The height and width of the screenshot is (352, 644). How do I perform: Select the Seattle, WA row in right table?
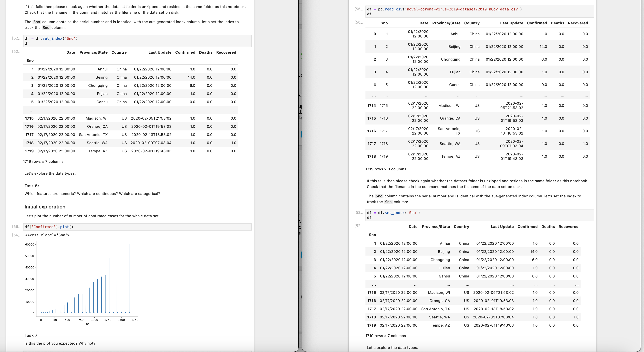450,144
